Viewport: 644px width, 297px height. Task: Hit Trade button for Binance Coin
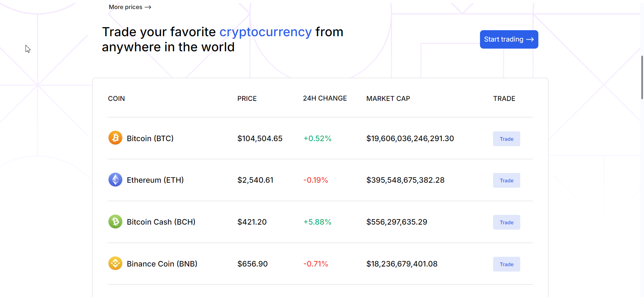(506, 264)
